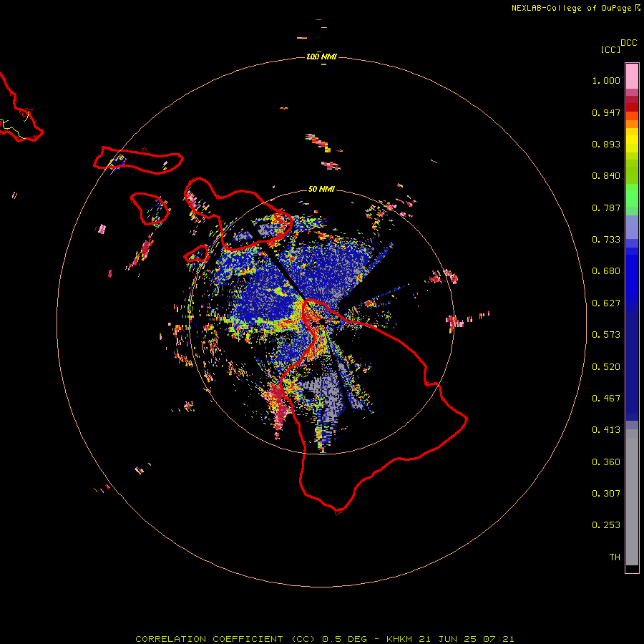Click the Correlation Coefficient product title caption
The height and width of the screenshot is (644, 644).
point(324,639)
